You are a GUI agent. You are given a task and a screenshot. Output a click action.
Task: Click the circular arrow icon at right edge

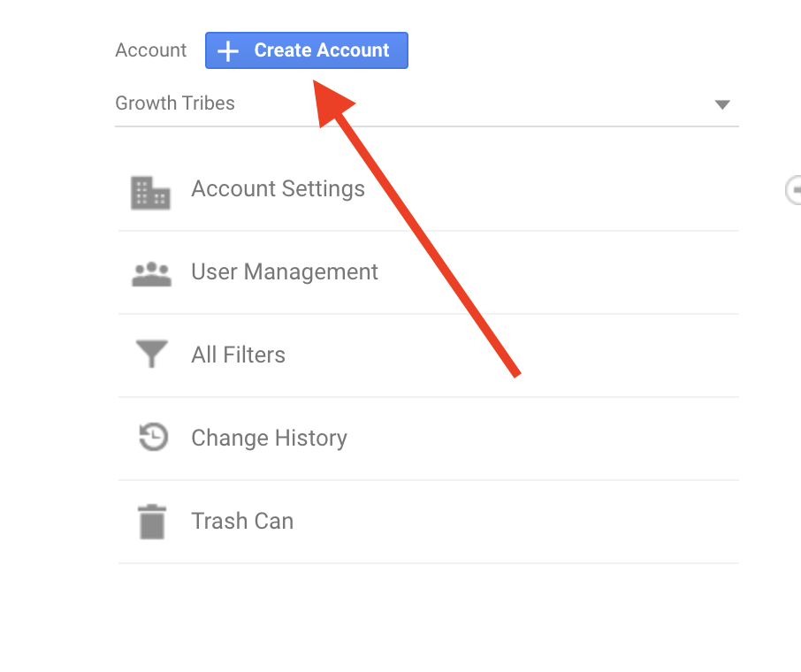click(793, 190)
